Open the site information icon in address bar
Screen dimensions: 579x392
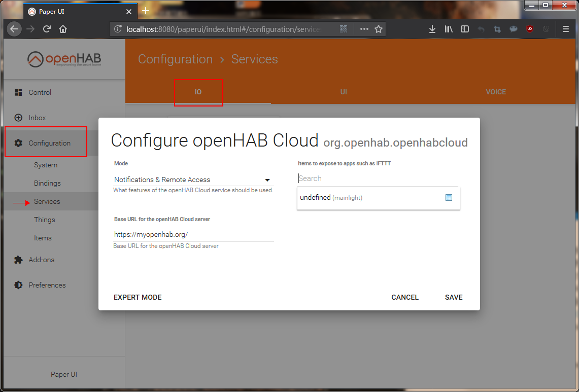(118, 29)
